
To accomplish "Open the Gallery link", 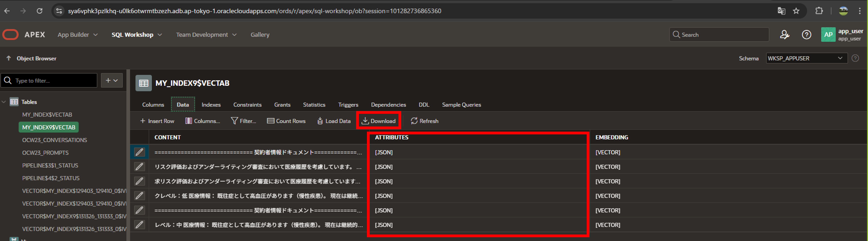I will click(260, 35).
